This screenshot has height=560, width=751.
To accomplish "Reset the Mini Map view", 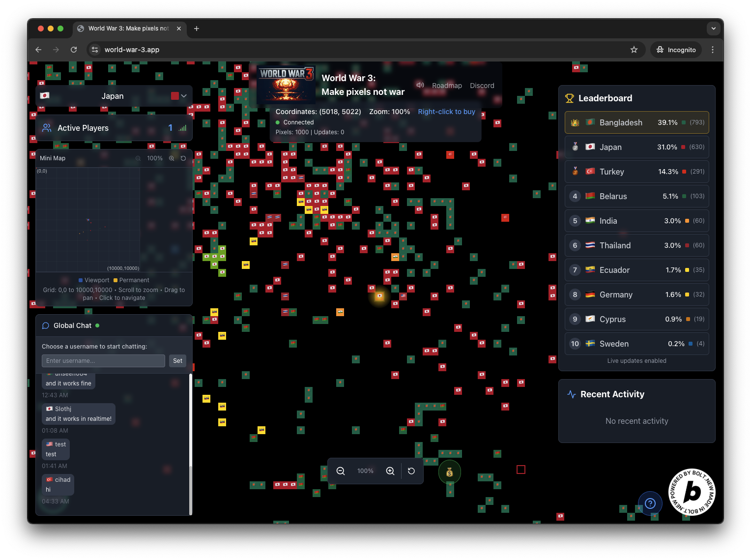I will [183, 158].
